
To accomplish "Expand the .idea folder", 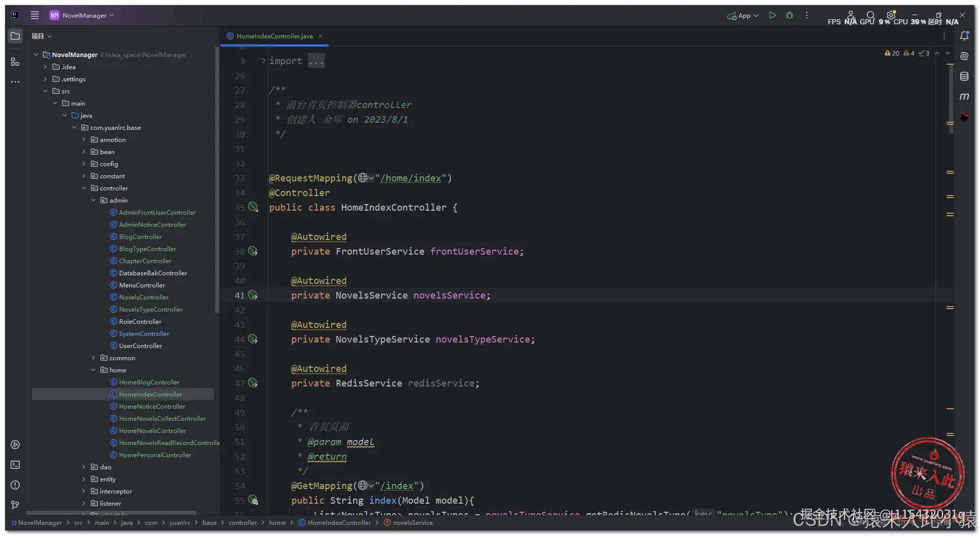I will [45, 67].
